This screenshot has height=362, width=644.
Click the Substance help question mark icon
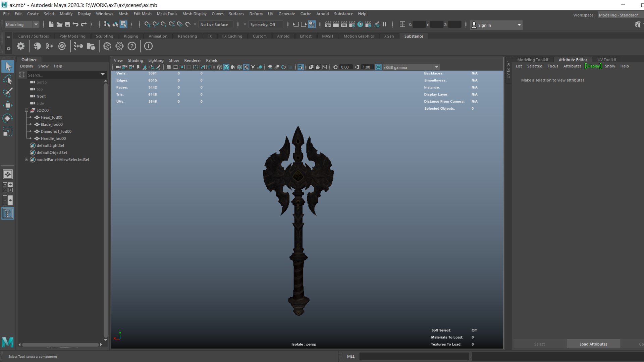point(132,46)
